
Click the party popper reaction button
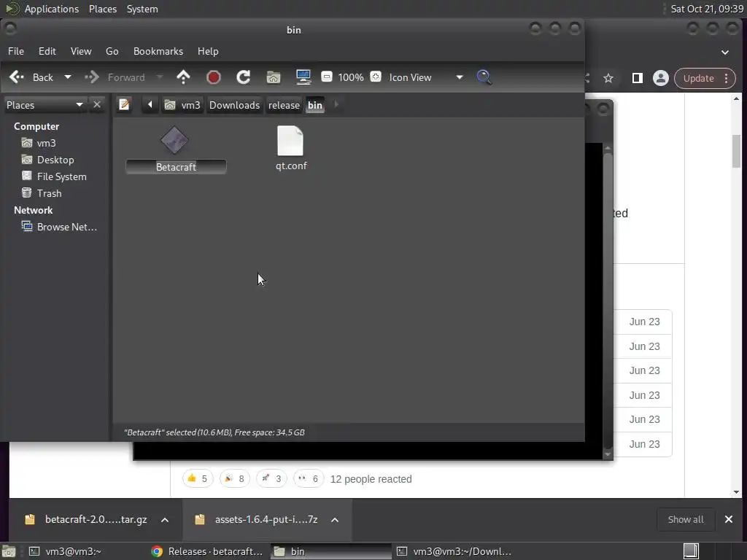tap(234, 478)
